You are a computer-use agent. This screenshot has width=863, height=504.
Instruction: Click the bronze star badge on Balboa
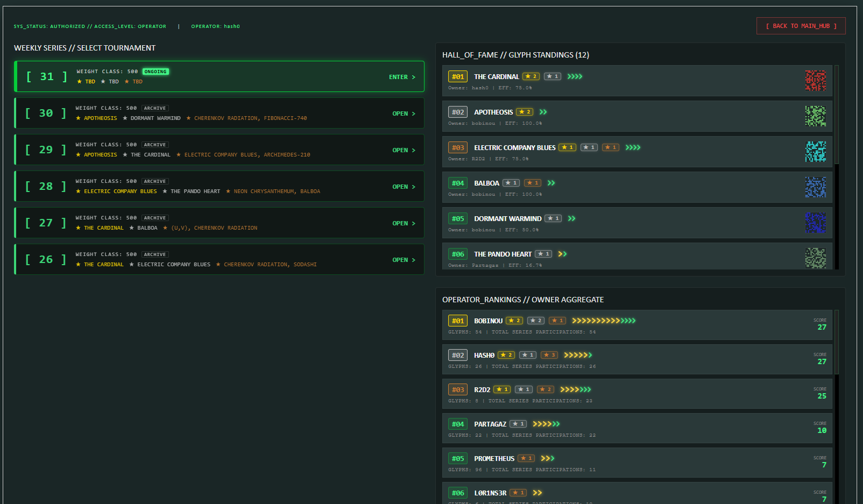point(533,183)
